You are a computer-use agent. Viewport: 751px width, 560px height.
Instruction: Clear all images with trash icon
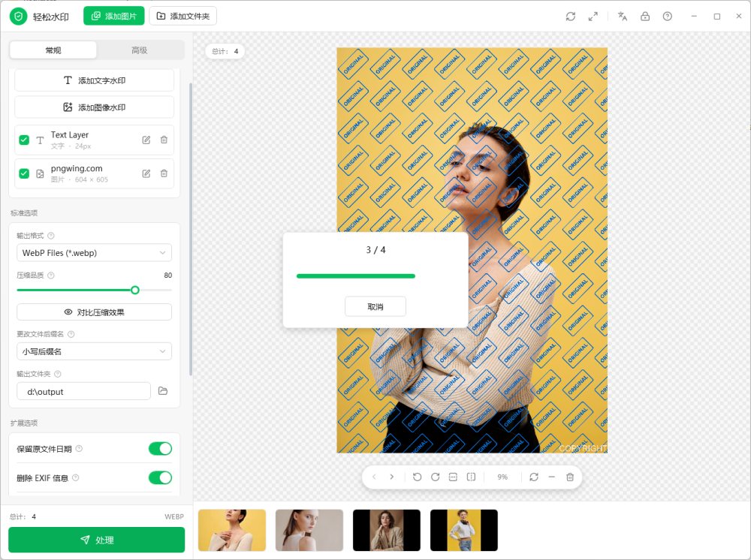coord(570,477)
